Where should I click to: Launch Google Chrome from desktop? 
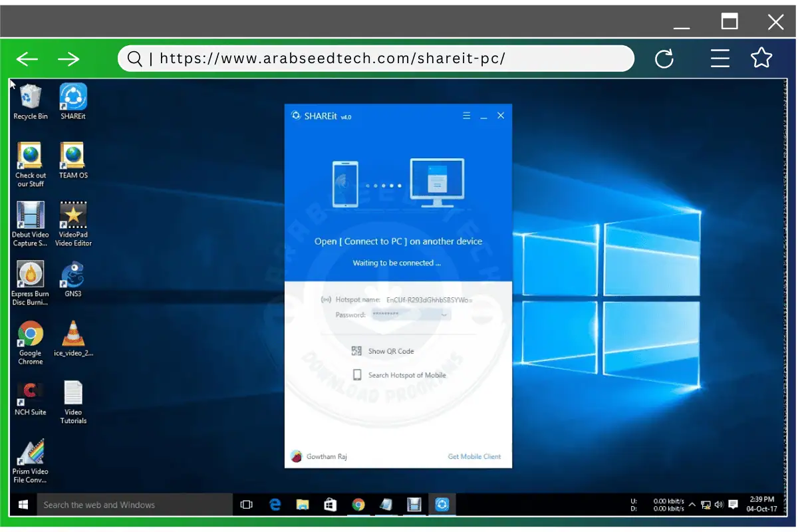point(31,334)
